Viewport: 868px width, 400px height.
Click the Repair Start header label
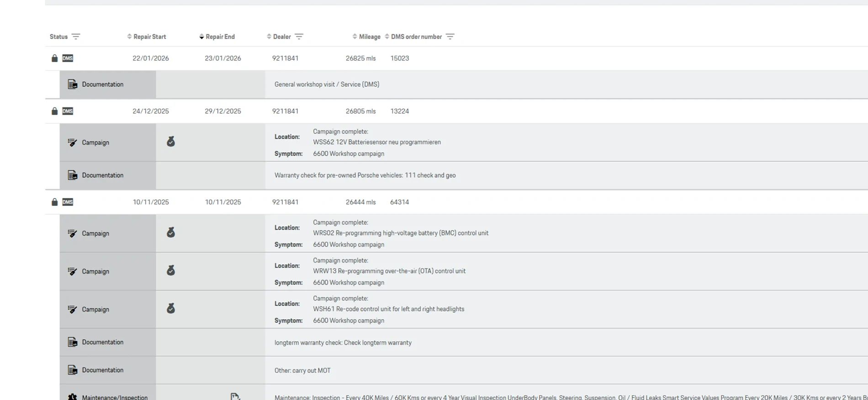(150, 37)
